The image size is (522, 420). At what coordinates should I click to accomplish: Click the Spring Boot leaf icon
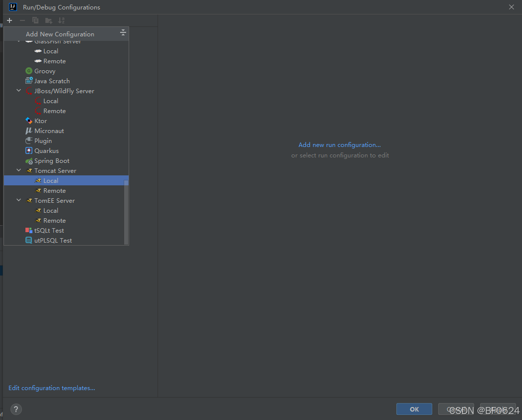pyautogui.click(x=29, y=161)
